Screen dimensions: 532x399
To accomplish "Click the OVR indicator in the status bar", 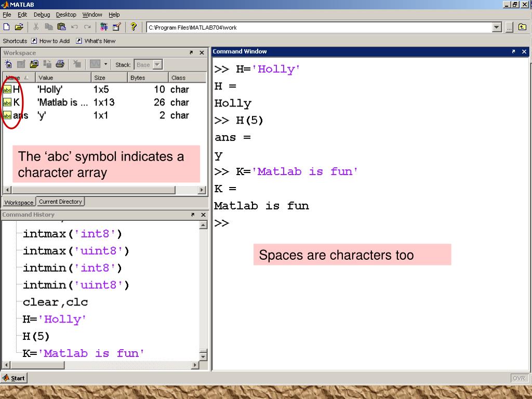I will [519, 378].
